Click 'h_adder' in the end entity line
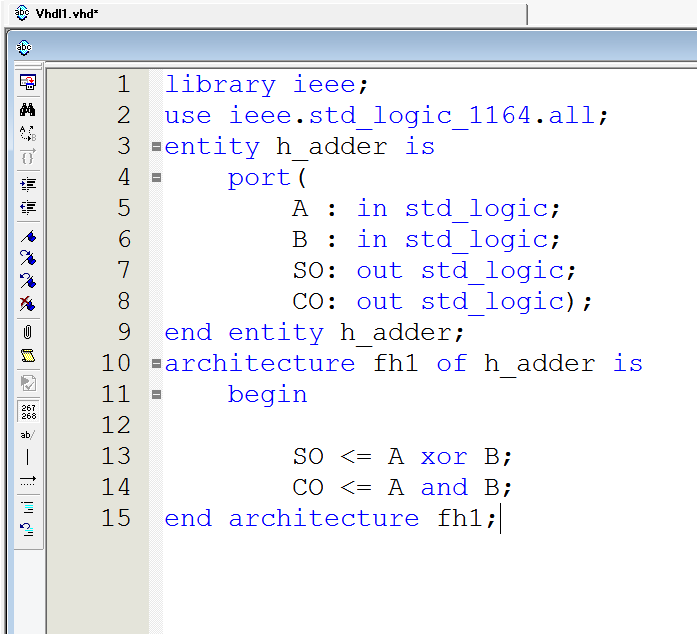 [x=396, y=332]
